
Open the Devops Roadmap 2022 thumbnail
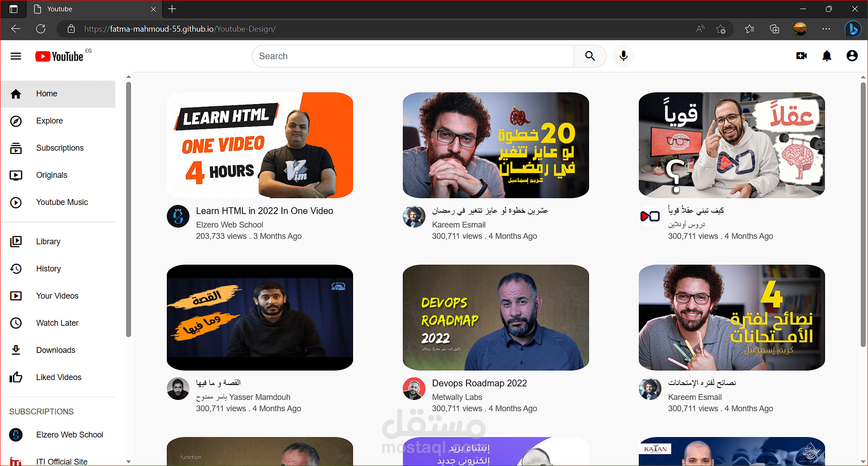point(496,318)
